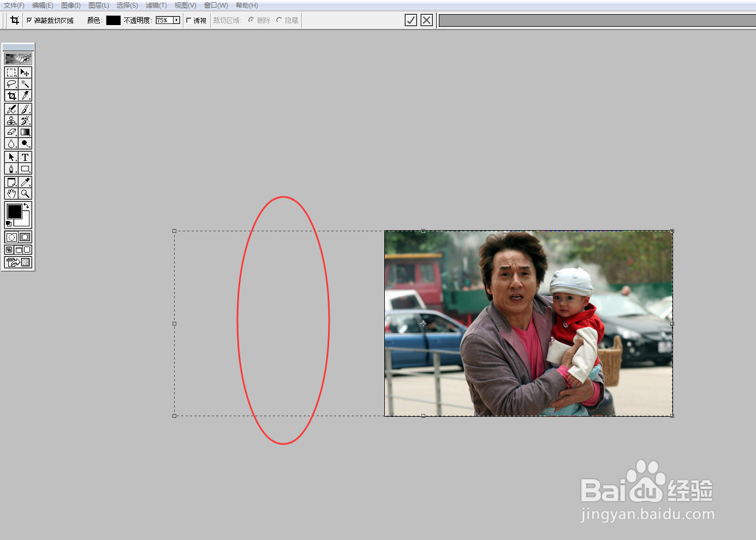Click the top-left crop corner handle
756x540 pixels.
point(174,231)
